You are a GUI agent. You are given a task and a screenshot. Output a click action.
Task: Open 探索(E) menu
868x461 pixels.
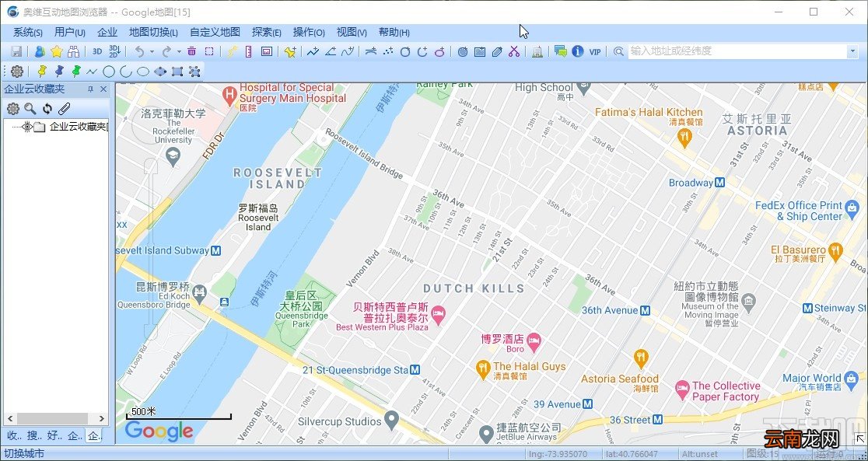[x=267, y=33]
